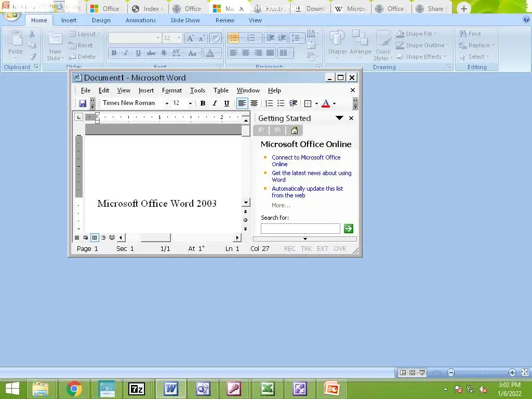
Task: Click the horizontal scrollbar thumb in Word
Action: click(x=156, y=237)
